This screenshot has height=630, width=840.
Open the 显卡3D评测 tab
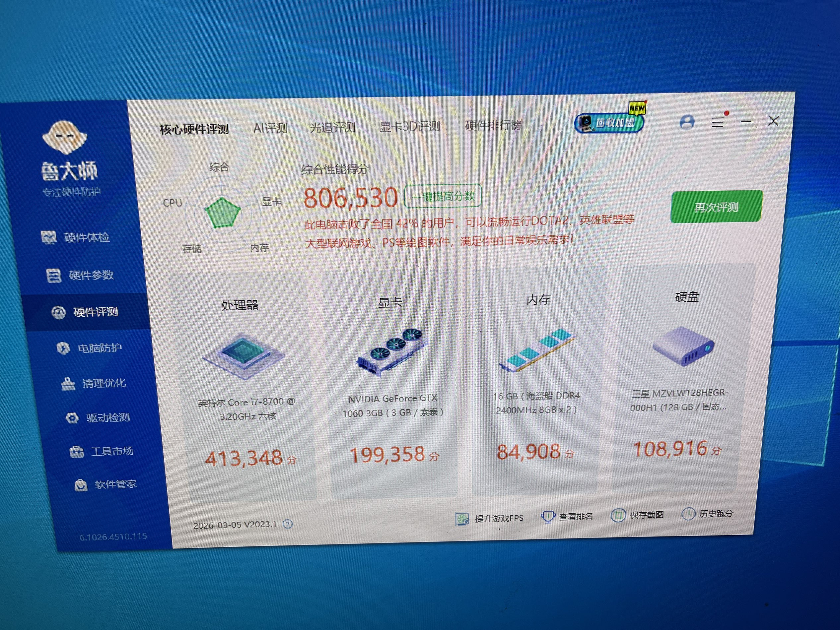point(410,126)
